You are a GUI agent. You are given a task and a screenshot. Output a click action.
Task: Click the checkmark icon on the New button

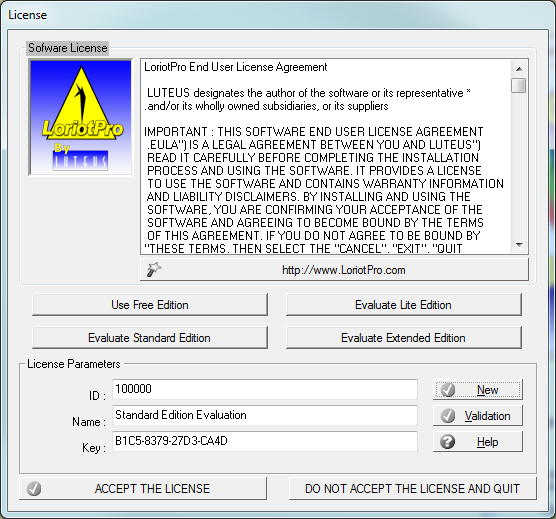tap(448, 390)
